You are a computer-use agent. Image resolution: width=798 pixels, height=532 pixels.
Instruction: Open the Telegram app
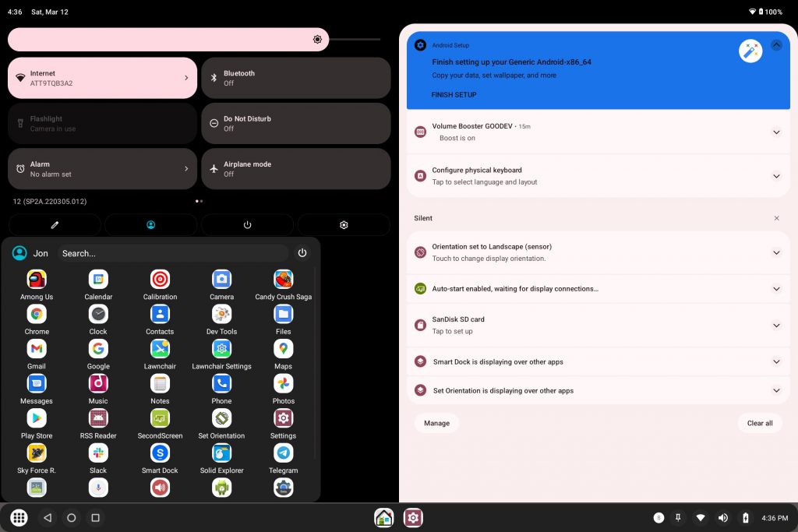[283, 453]
